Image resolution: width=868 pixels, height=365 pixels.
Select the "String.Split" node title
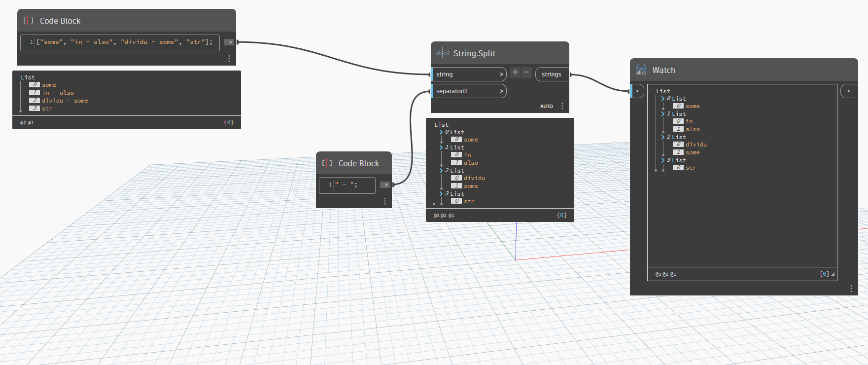pyautogui.click(x=474, y=53)
